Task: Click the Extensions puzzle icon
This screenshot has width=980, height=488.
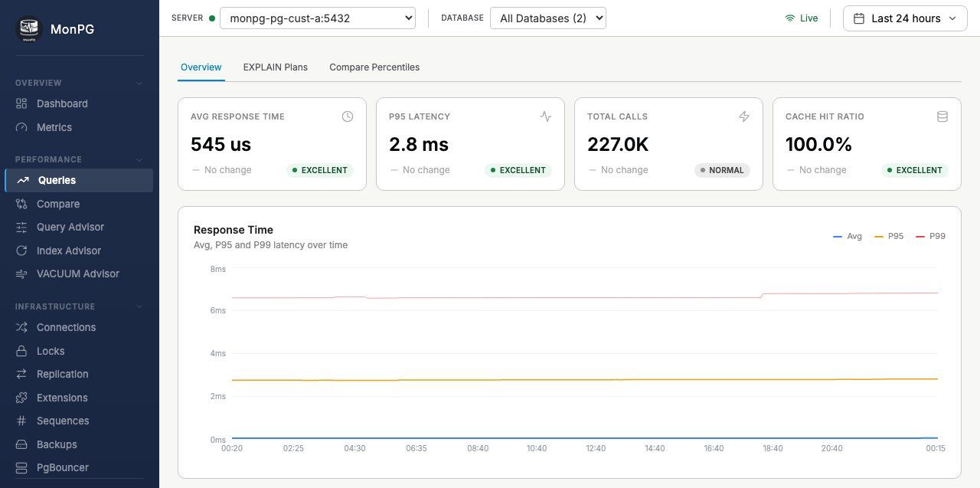Action: click(x=21, y=398)
